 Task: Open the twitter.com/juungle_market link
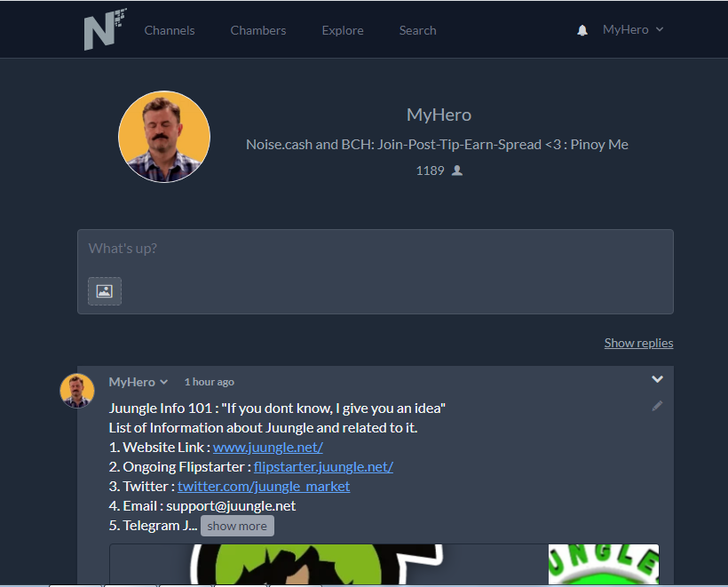pos(264,487)
